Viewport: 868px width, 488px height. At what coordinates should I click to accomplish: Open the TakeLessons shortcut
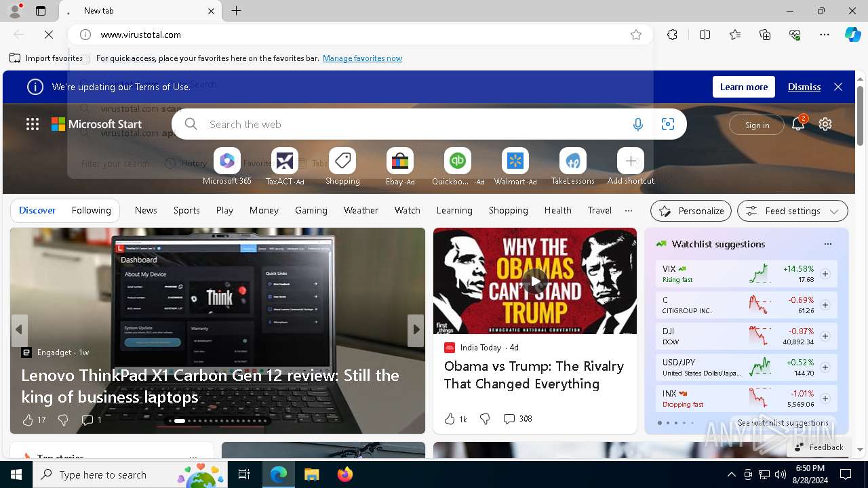point(573,161)
